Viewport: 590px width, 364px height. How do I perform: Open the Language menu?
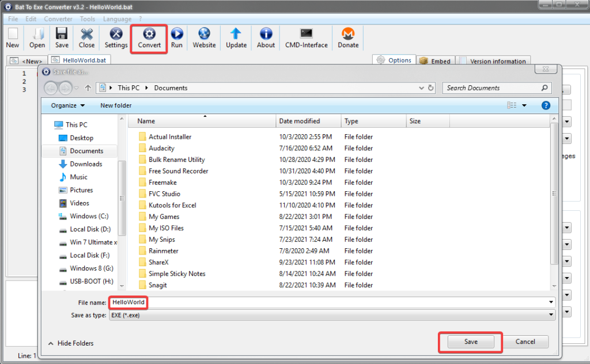pos(117,18)
